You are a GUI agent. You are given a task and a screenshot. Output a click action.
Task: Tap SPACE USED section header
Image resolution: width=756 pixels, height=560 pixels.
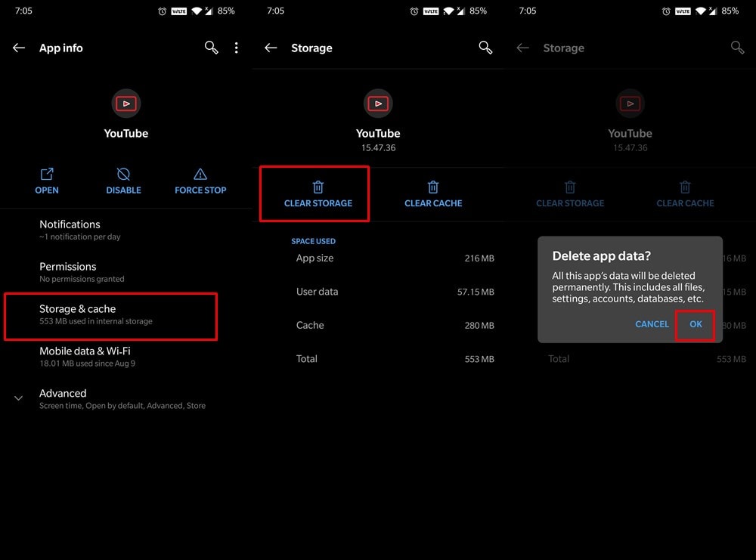(x=314, y=241)
